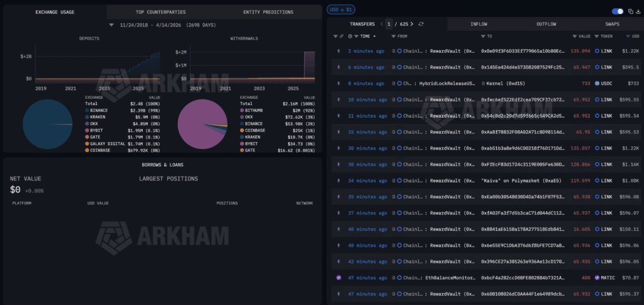Open the Inflow tab
Viewport: 644px width, 305px height.
click(x=479, y=25)
